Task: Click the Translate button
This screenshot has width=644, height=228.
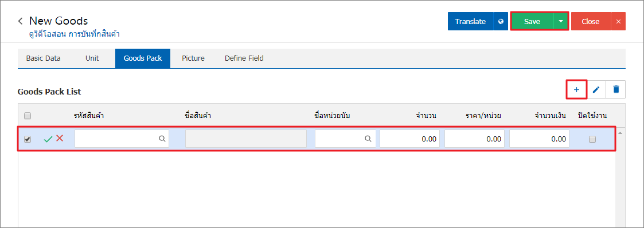Action: click(470, 21)
